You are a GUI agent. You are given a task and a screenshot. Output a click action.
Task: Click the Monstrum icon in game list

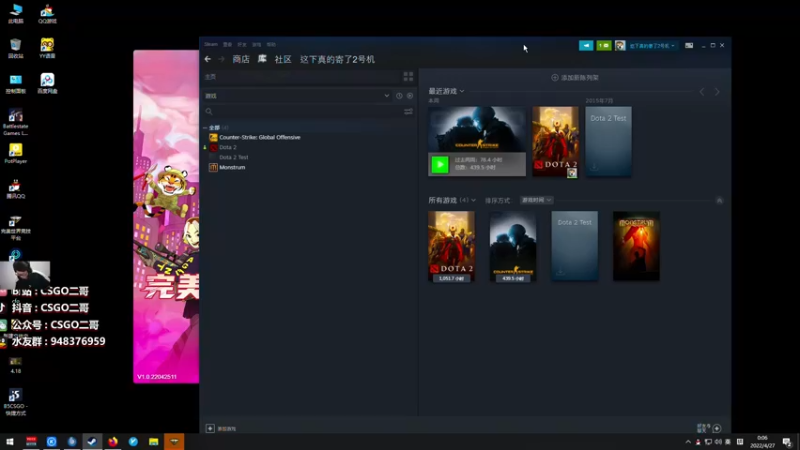pos(213,167)
